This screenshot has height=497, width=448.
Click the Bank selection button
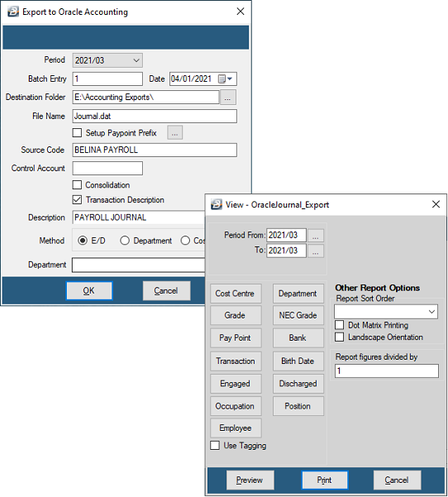click(298, 338)
